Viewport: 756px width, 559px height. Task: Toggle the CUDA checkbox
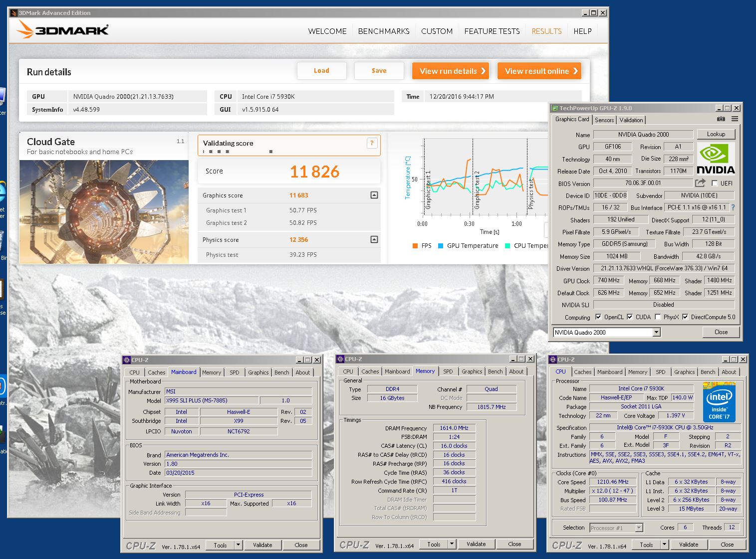[x=630, y=317]
